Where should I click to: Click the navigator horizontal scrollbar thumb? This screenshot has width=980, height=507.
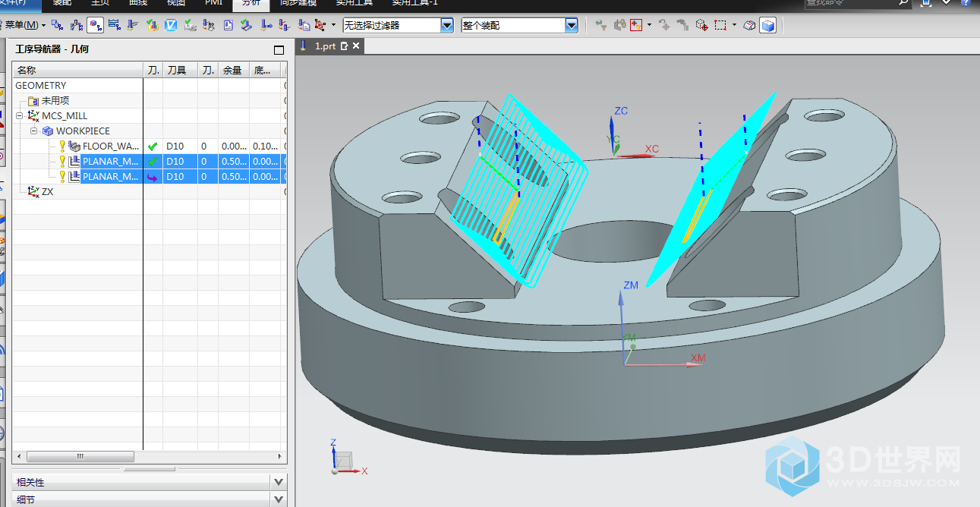click(80, 457)
